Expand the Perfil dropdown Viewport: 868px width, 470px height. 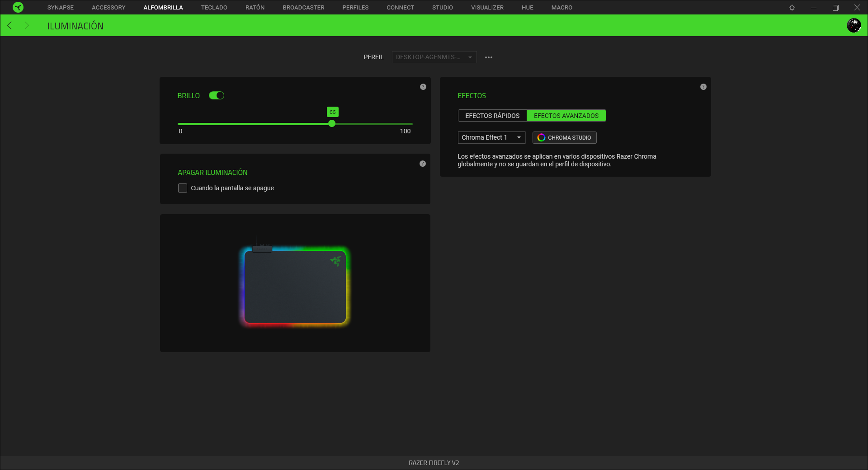point(434,57)
